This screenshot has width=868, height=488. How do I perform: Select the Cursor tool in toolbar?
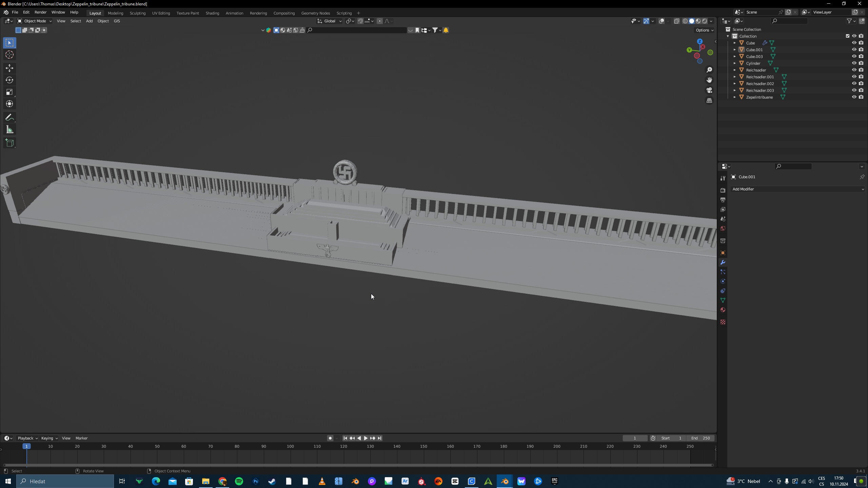point(9,55)
